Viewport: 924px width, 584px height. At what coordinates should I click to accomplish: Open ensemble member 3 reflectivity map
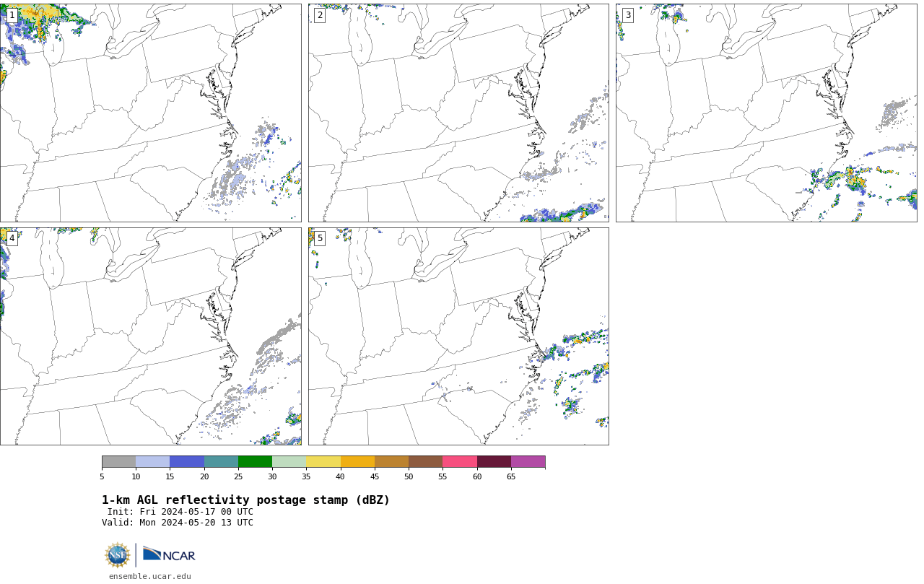[766, 113]
